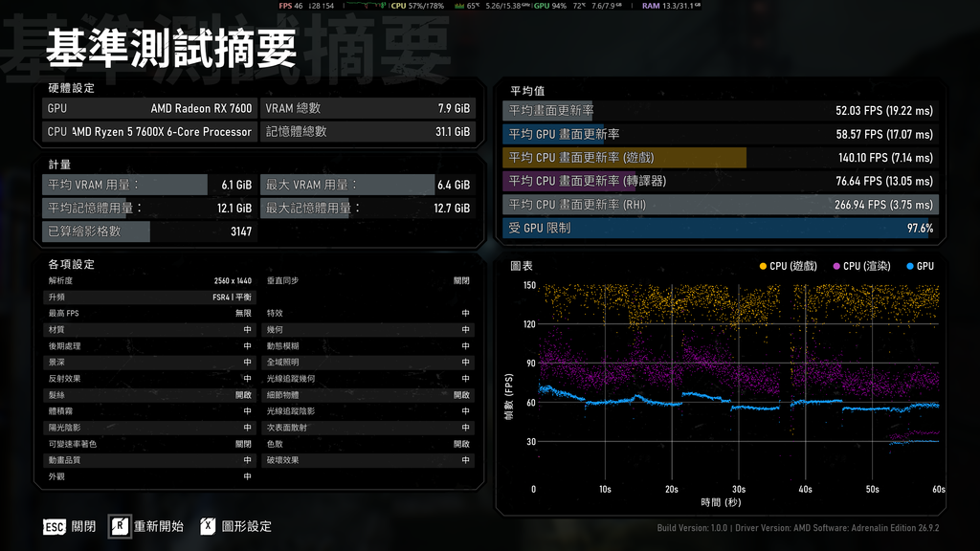Select the 平均 CPU 畫面更新率 (轉譯器) bar
This screenshot has height=551, width=980.
720,181
